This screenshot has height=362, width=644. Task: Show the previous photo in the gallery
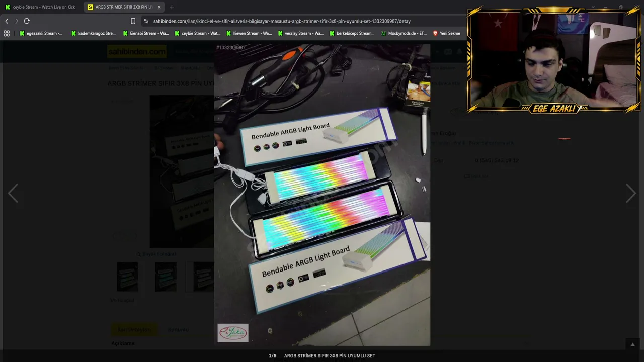13,193
